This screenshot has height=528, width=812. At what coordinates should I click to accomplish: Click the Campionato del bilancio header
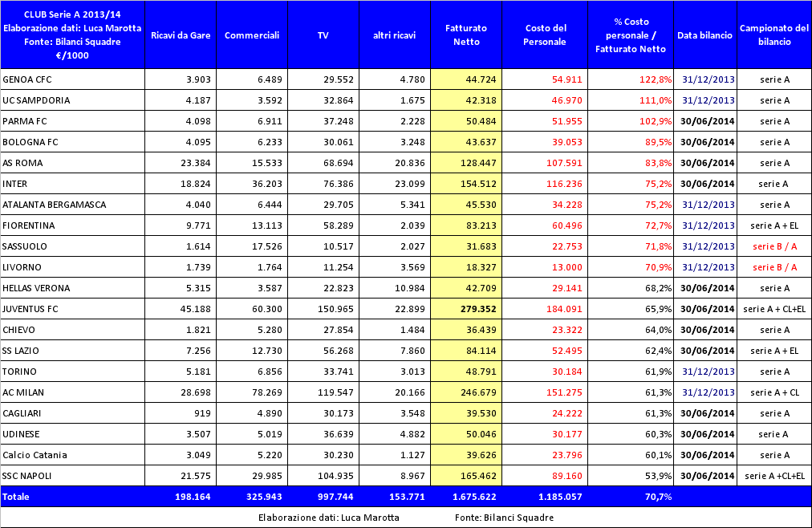(774, 35)
